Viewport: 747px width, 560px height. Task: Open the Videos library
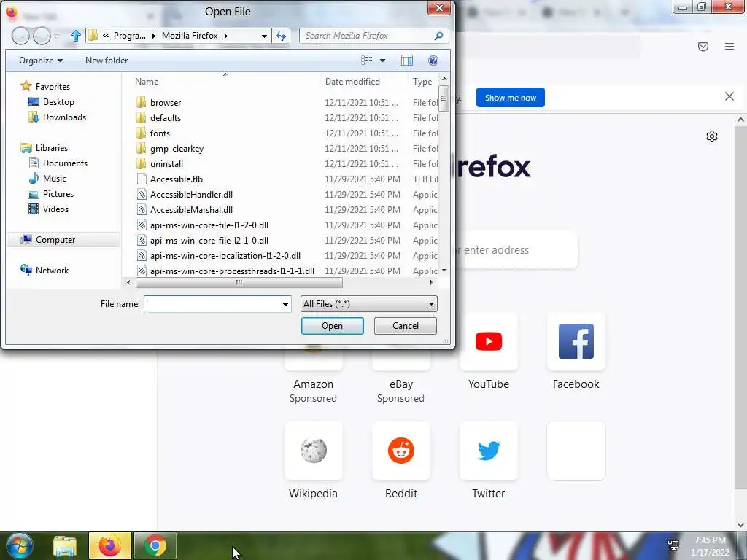[x=55, y=209]
